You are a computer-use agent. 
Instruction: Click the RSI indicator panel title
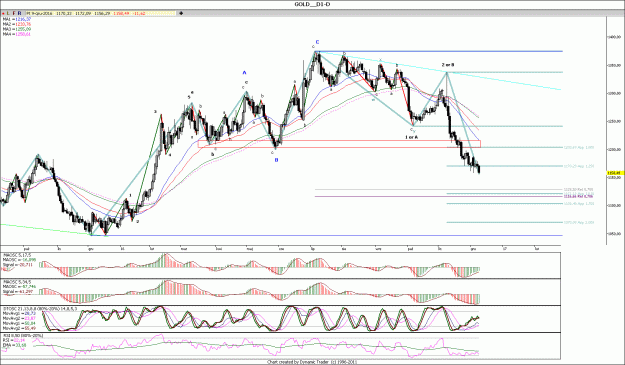(x=23, y=336)
